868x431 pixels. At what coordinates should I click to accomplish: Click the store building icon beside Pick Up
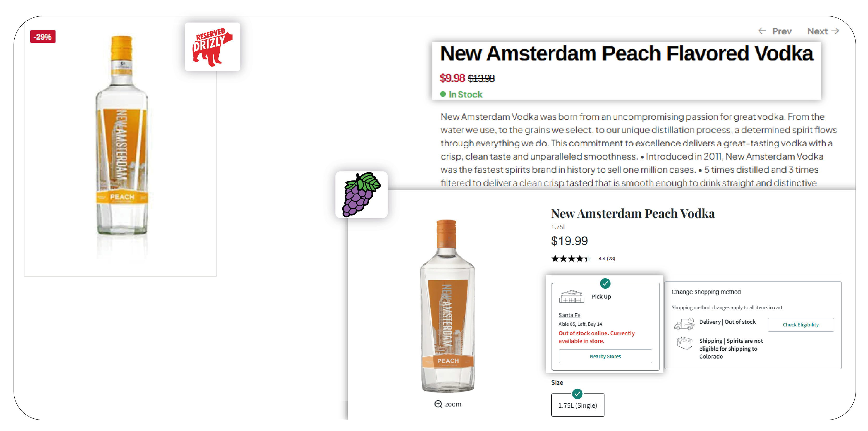(571, 296)
